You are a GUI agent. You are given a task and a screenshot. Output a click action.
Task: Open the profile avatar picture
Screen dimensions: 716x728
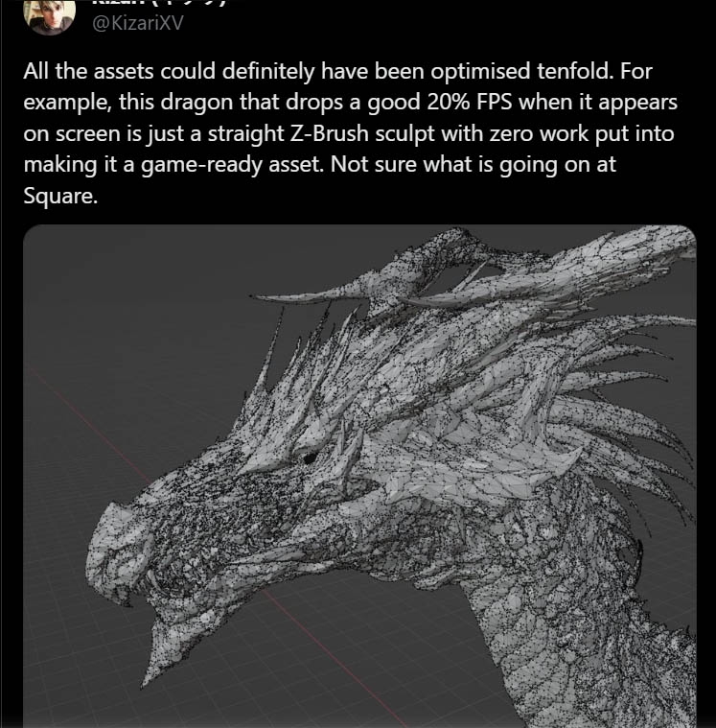tap(50, 16)
